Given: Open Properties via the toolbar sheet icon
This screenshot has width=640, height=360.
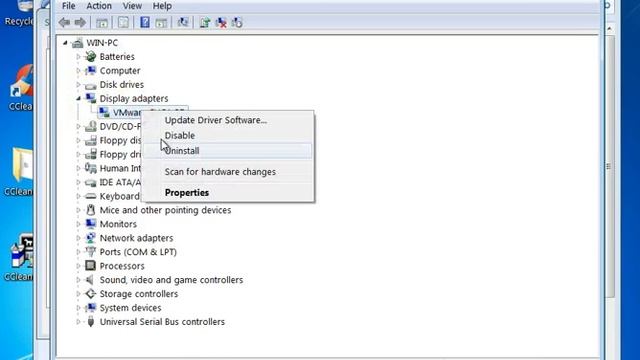Looking at the screenshot, I should point(123,22).
